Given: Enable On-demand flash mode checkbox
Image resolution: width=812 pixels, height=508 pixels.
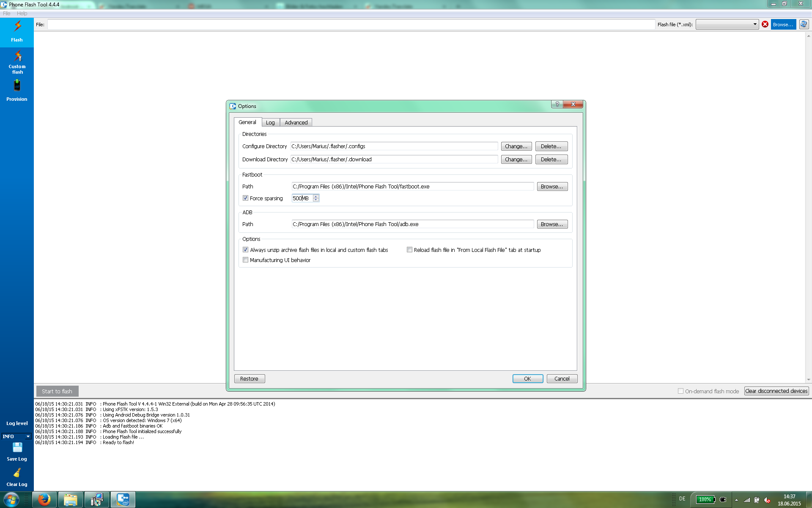Looking at the screenshot, I should point(680,391).
